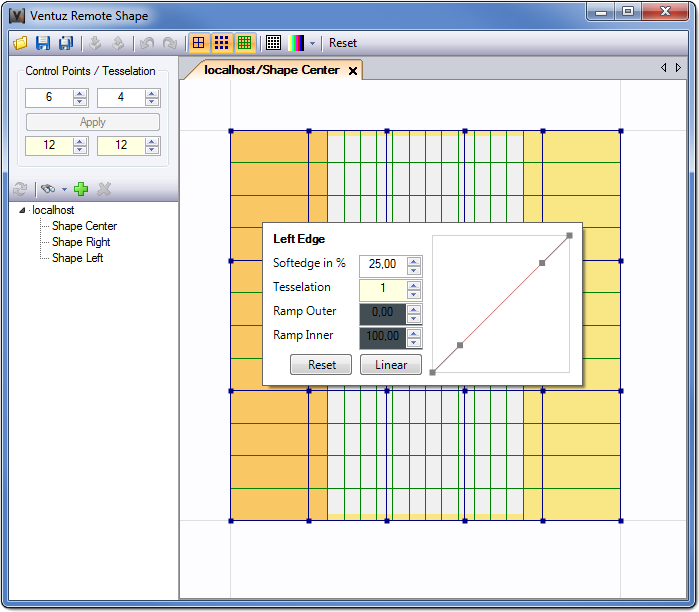This screenshot has width=699, height=612.
Task: Click the black grid icon in toolbar
Action: [273, 43]
